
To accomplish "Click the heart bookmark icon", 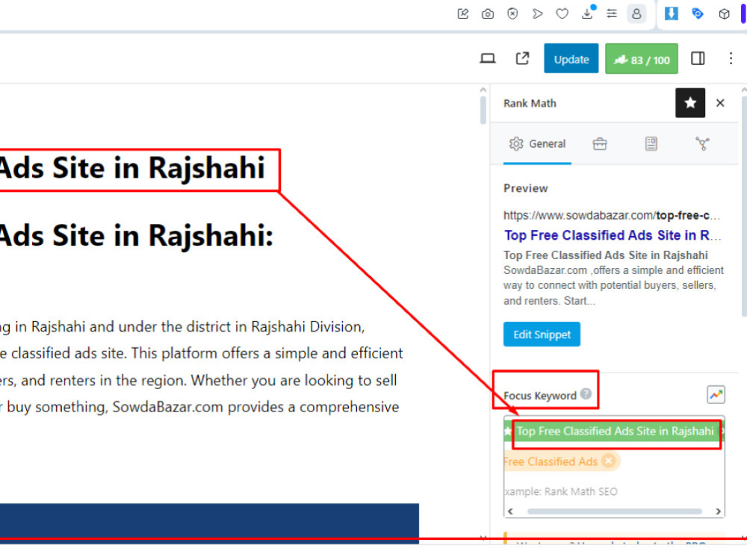I will click(x=562, y=13).
